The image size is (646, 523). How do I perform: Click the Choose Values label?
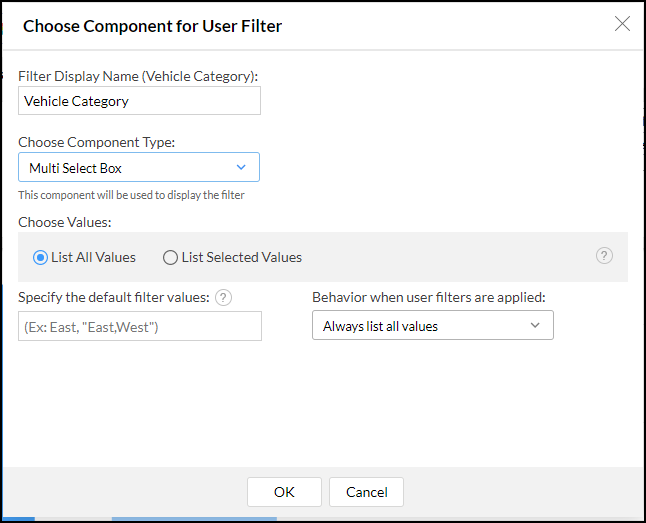tap(65, 223)
